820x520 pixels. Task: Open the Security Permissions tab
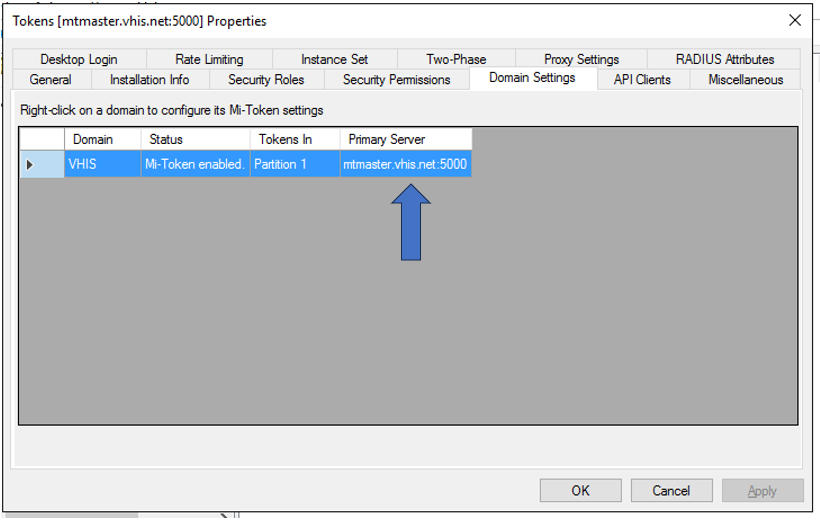[x=396, y=80]
